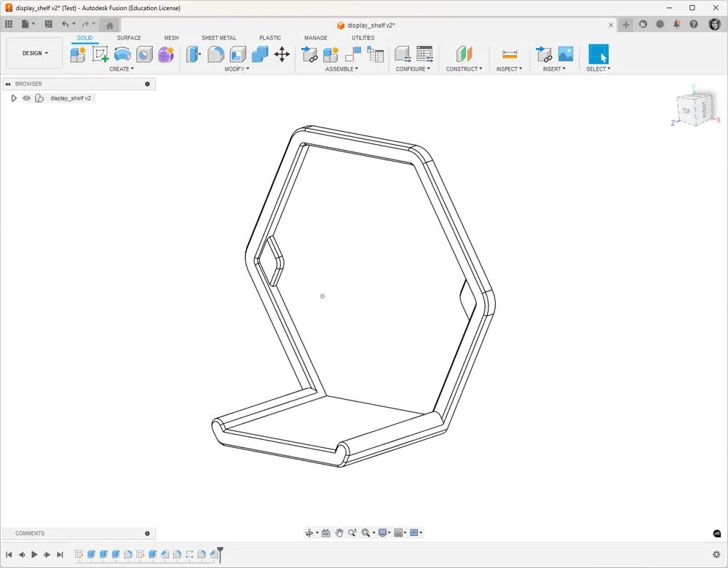Expand the Comments panel with plus button

click(147, 534)
